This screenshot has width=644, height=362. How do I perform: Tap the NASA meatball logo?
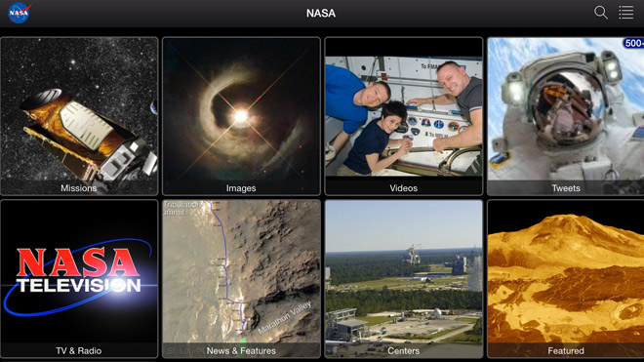(19, 13)
